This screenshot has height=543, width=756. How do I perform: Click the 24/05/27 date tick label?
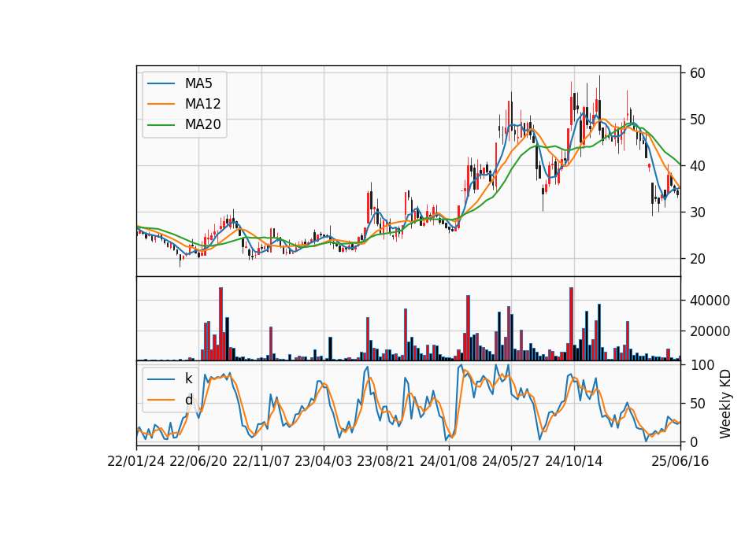point(511,461)
